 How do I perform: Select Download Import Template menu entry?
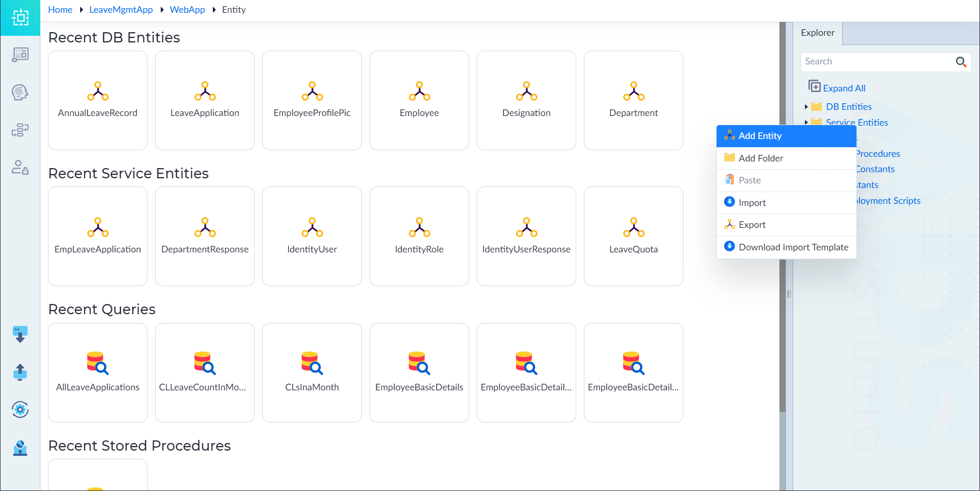tap(786, 247)
